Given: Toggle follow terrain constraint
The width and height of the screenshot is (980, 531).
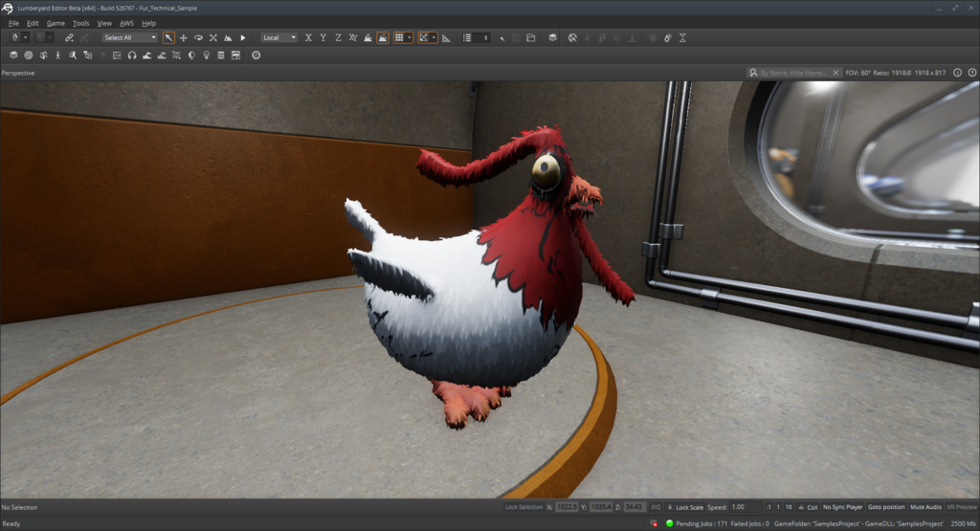Looking at the screenshot, I should pos(368,37).
